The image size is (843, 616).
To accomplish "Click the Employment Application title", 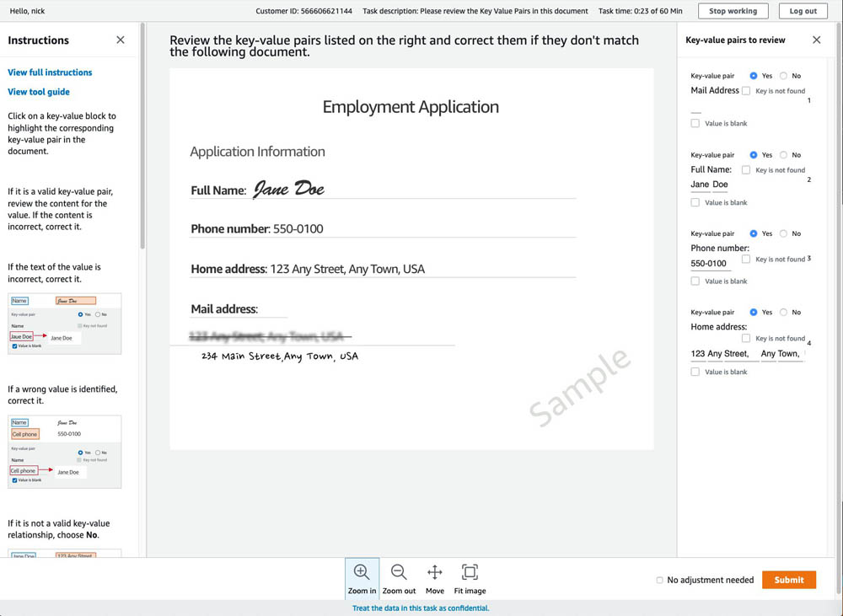I will pos(411,107).
